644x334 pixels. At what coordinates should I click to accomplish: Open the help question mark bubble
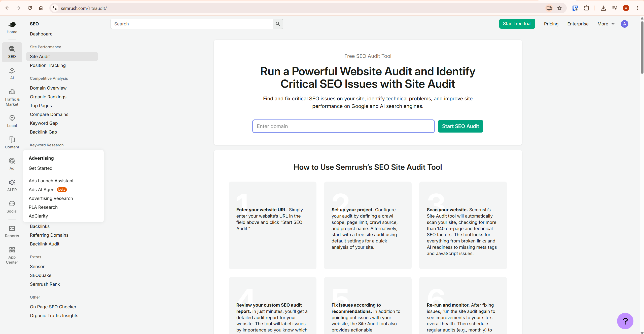pos(625,321)
